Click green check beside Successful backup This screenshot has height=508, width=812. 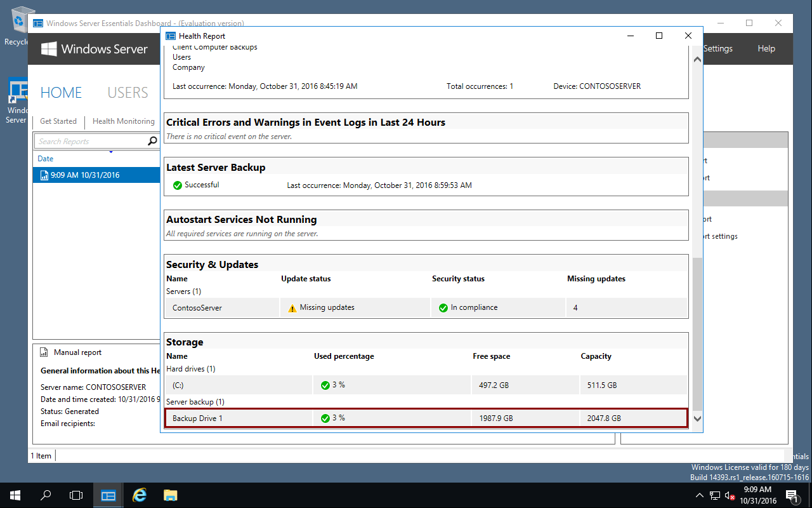[x=178, y=185]
